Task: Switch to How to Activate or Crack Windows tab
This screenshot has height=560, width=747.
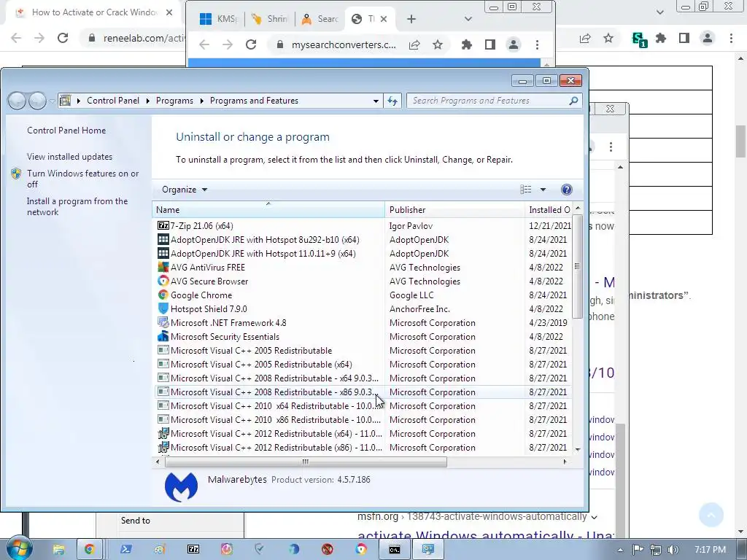Action: (94, 12)
